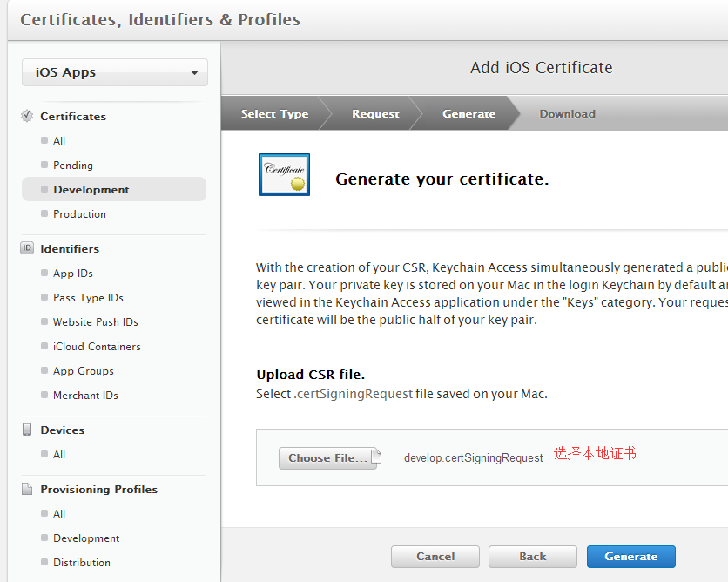Click the Identifiers ID badge icon

click(x=27, y=248)
